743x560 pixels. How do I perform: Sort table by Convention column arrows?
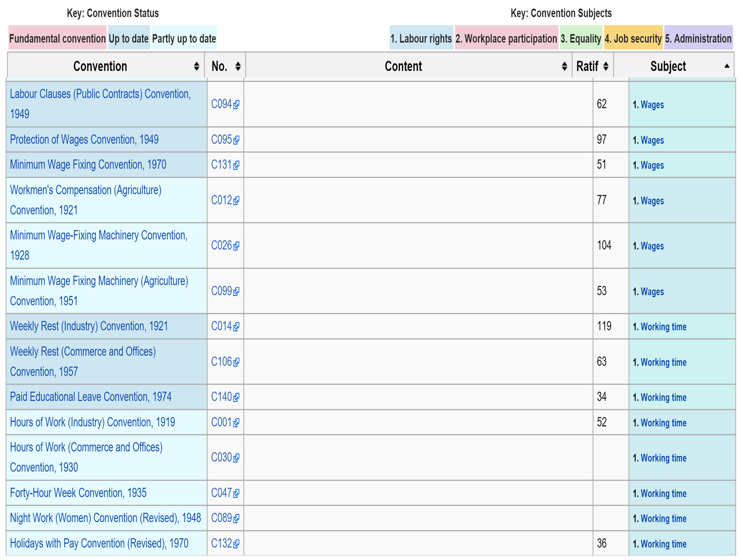click(x=196, y=66)
